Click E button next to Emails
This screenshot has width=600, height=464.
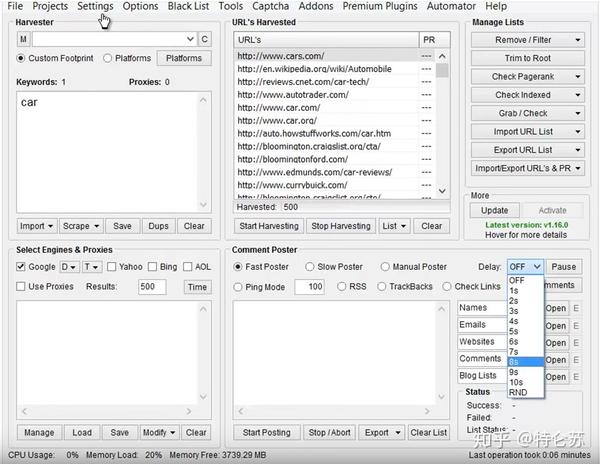point(576,326)
